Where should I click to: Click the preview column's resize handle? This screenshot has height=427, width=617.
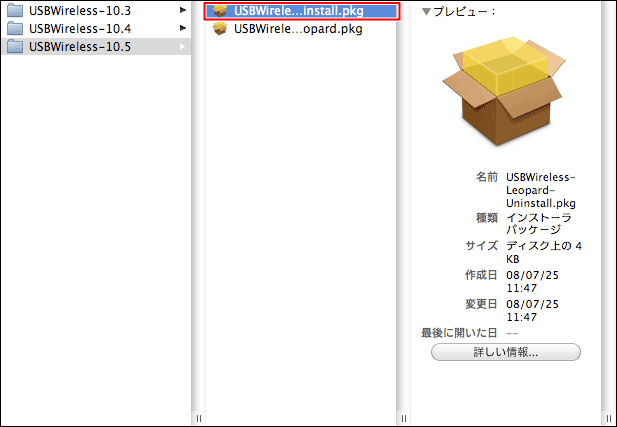(609, 418)
